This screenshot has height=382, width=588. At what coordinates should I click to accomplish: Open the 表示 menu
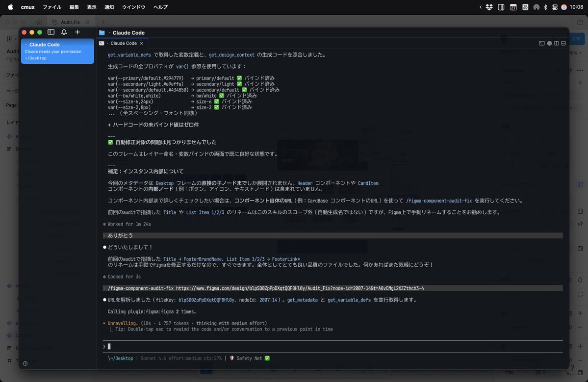pyautogui.click(x=92, y=7)
